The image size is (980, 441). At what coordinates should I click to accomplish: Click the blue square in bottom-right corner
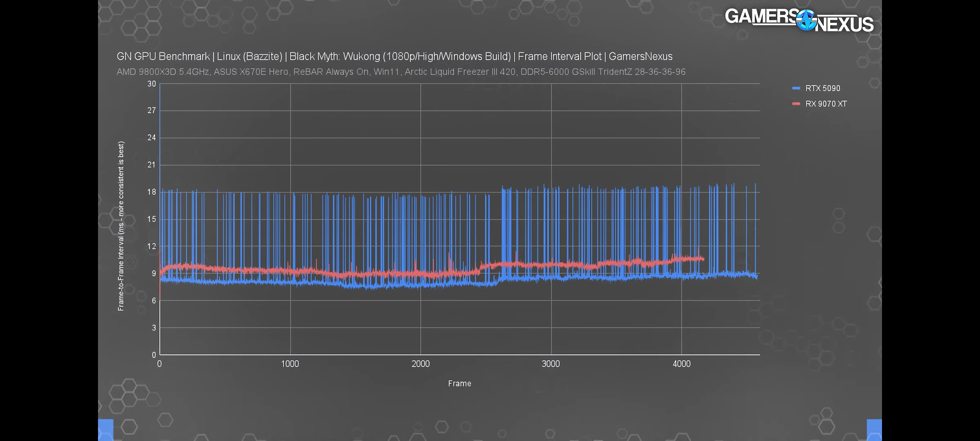(x=874, y=430)
